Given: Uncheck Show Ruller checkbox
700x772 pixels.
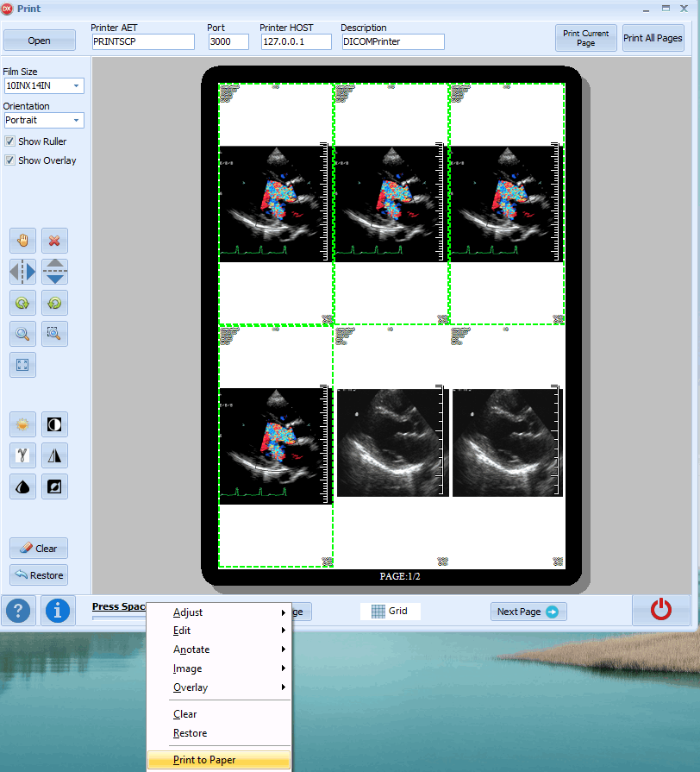Looking at the screenshot, I should [x=10, y=141].
